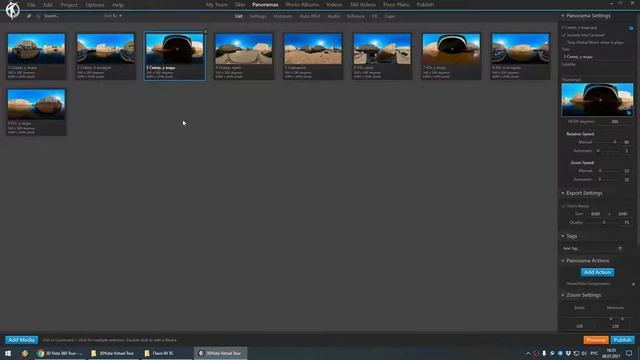The width and height of the screenshot is (640, 360).
Task: Toggle the Don't Resize checkbox
Action: tap(564, 206)
